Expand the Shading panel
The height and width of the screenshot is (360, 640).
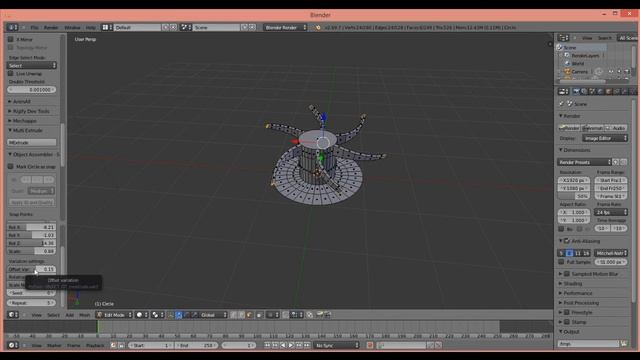tap(573, 283)
